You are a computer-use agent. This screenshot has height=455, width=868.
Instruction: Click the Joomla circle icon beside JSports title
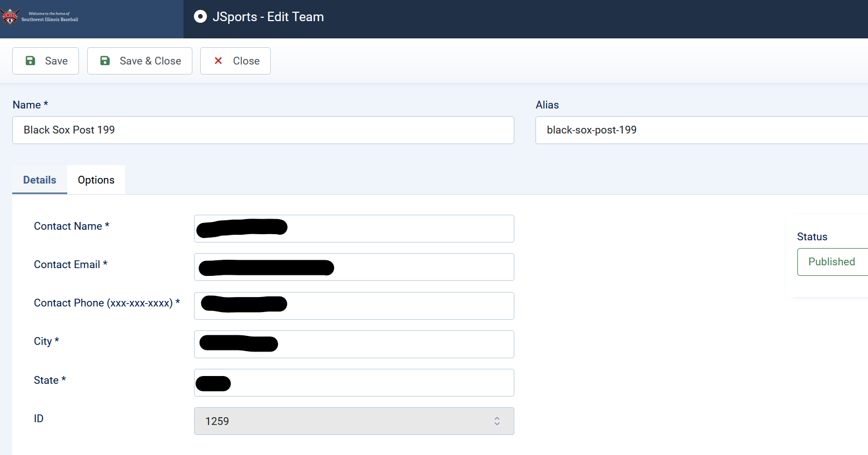200,17
